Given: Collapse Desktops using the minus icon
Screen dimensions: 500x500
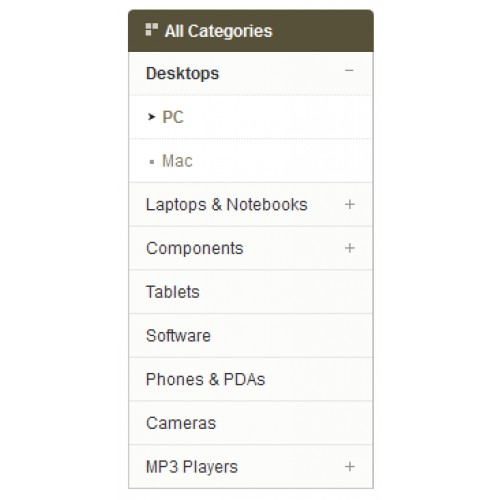Looking at the screenshot, I should coord(349,70).
